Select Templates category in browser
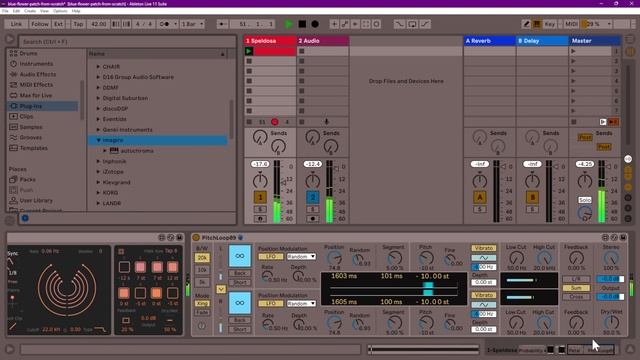This screenshot has width=640, height=360. [33, 148]
